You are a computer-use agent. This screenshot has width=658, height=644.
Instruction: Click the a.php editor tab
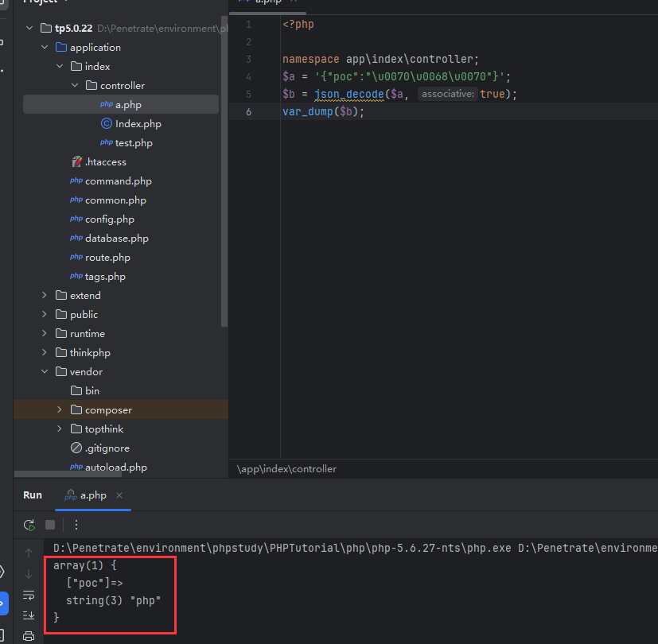[268, 2]
